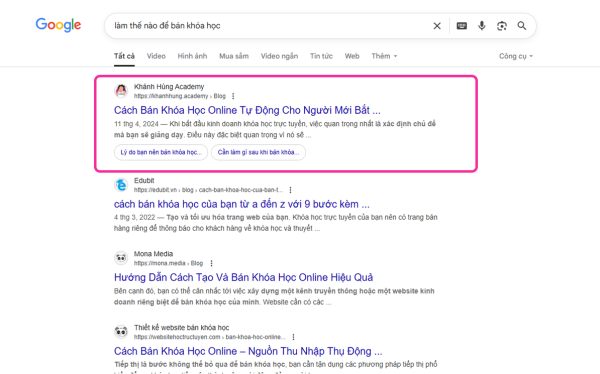Open the on-screen keyboard icon
The image size is (600, 374).
click(462, 26)
